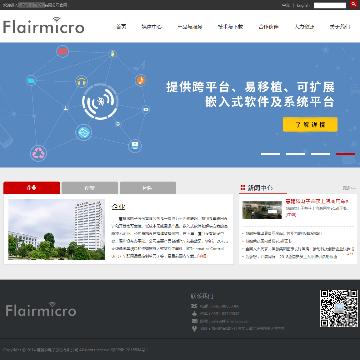Click the pink recycle icon in banner

(x=39, y=153)
